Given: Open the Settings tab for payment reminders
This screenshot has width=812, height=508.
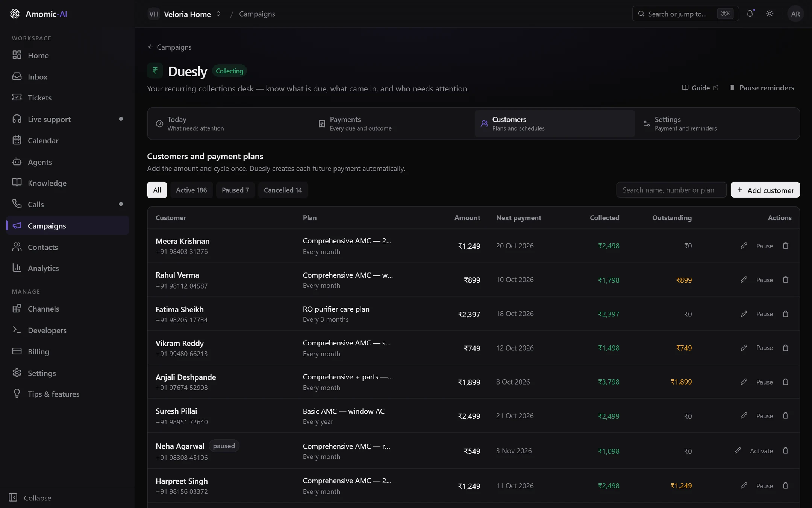Looking at the screenshot, I should 717,123.
